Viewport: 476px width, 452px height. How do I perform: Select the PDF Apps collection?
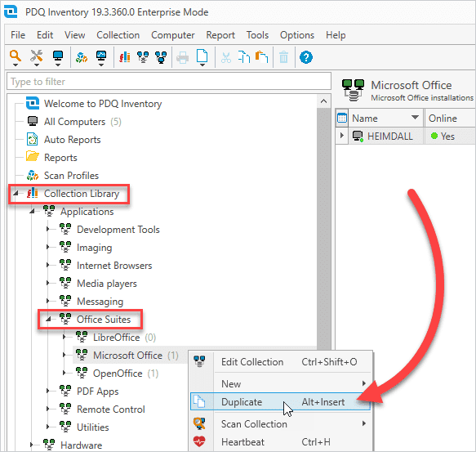97,392
